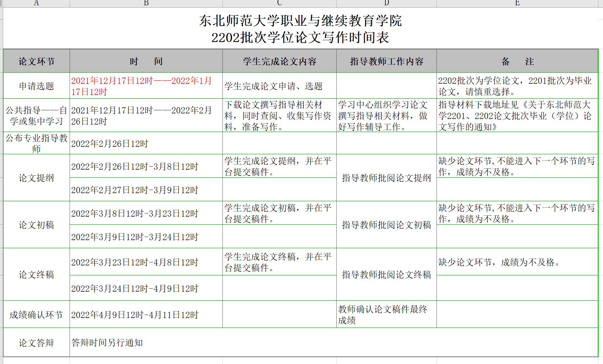This screenshot has width=603, height=364.
Task: Click cell 2022年2月26日12时 in 公布专业指导教师 row
Action: coord(146,143)
